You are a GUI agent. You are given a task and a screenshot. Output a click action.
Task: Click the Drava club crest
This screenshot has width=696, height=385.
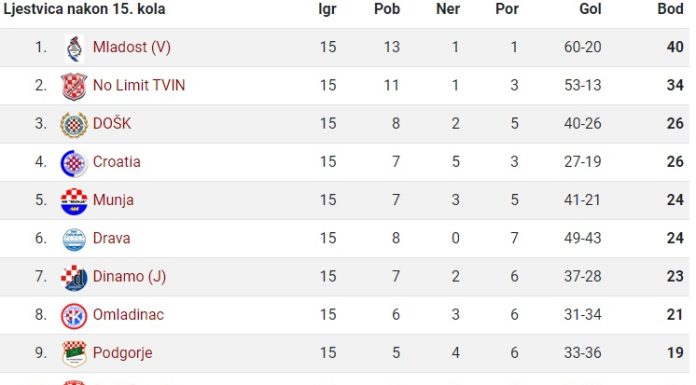(74, 239)
